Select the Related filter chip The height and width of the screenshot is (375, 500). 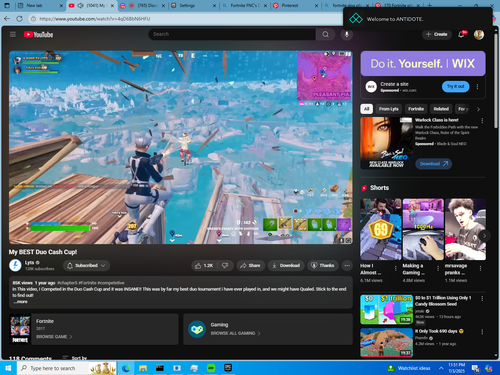point(441,109)
